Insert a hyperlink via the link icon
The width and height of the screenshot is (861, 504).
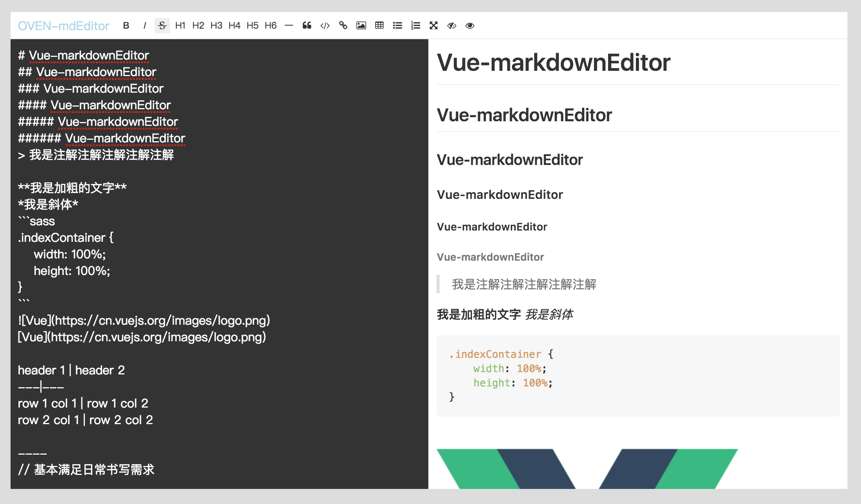(343, 25)
